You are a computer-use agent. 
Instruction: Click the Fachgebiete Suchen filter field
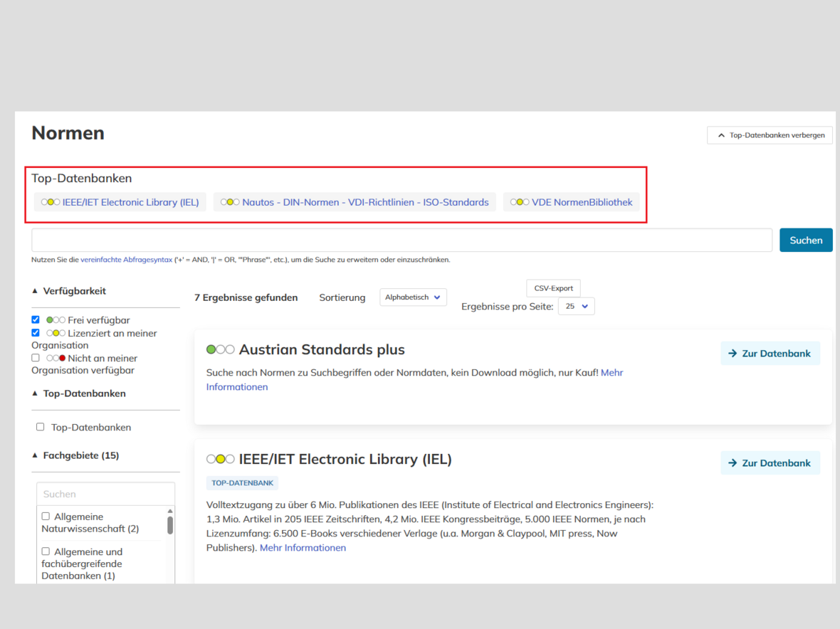point(105,494)
